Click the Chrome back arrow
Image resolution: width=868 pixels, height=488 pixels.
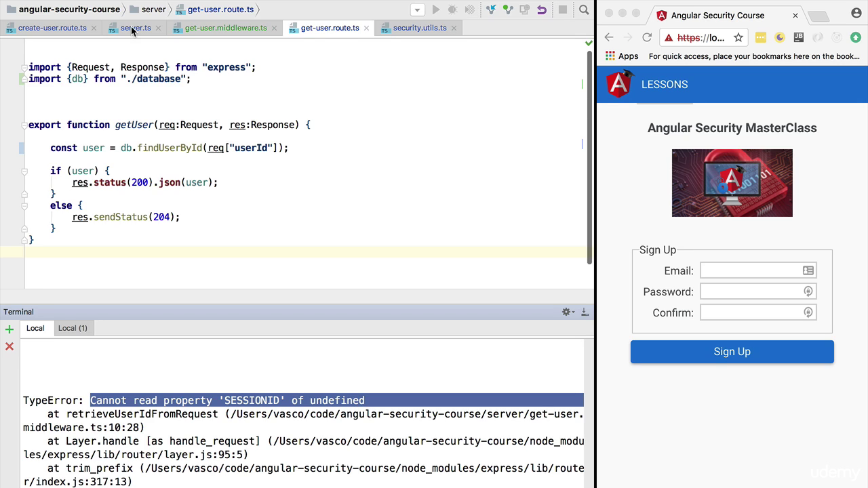(609, 38)
